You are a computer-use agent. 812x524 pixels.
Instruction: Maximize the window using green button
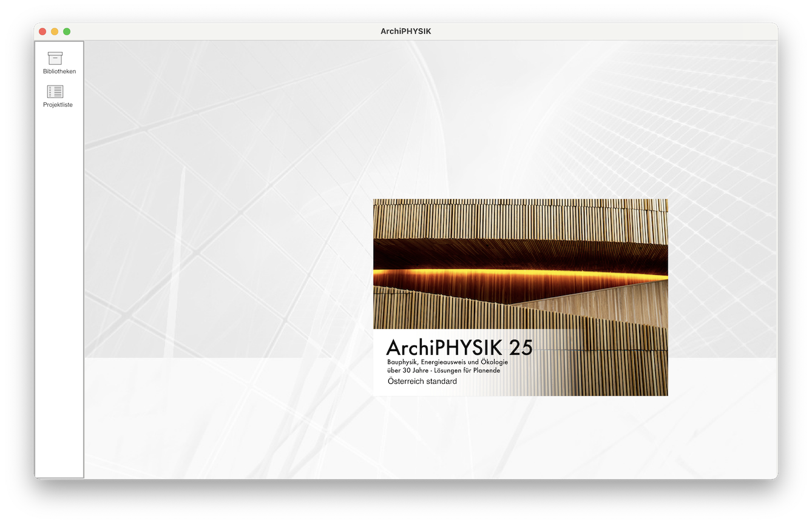pyautogui.click(x=67, y=32)
